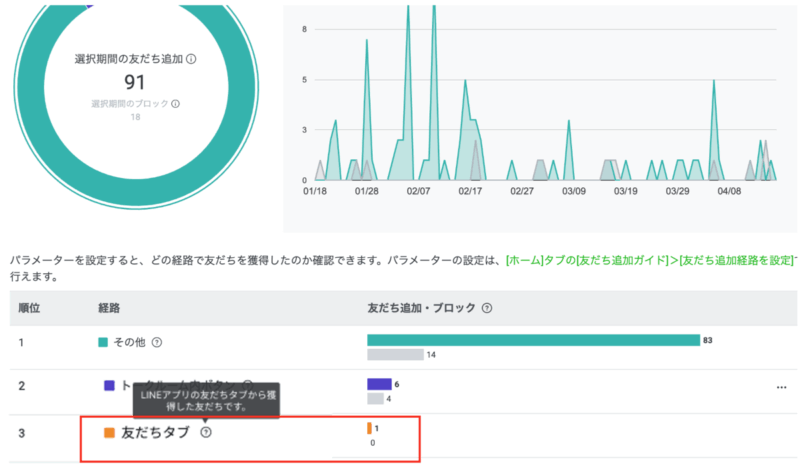Screen dimensions: 800x471
Task: Open the ホームタブの友だち追加ガイド link
Action: point(649,260)
